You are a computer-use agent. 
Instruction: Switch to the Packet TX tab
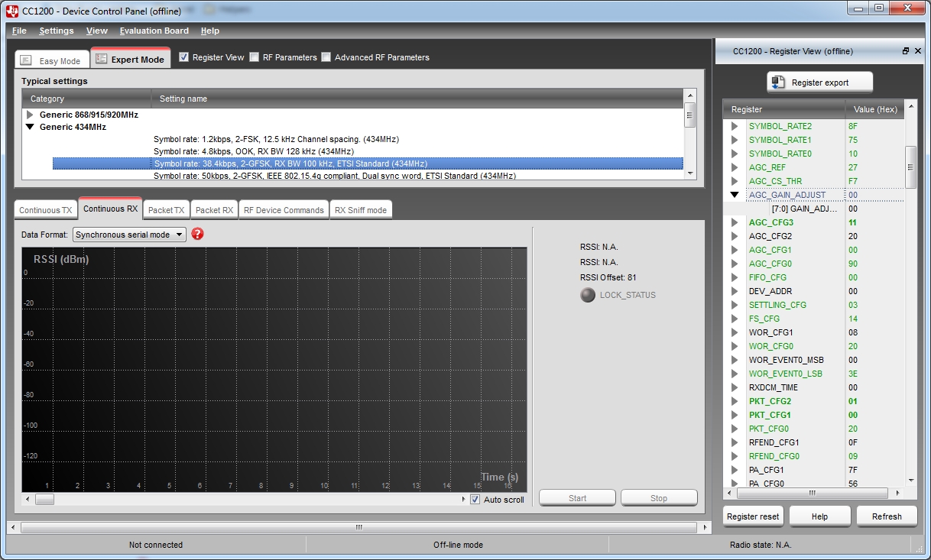click(x=166, y=210)
